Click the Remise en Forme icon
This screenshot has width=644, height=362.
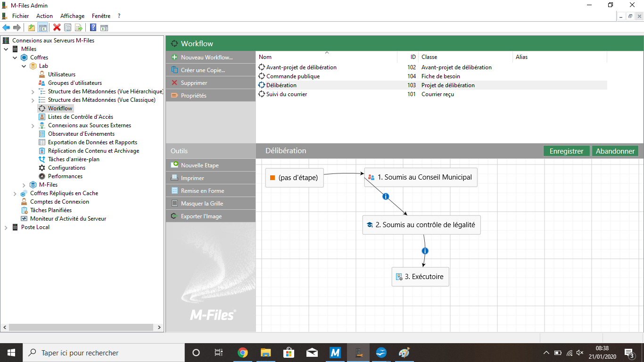coord(174,190)
